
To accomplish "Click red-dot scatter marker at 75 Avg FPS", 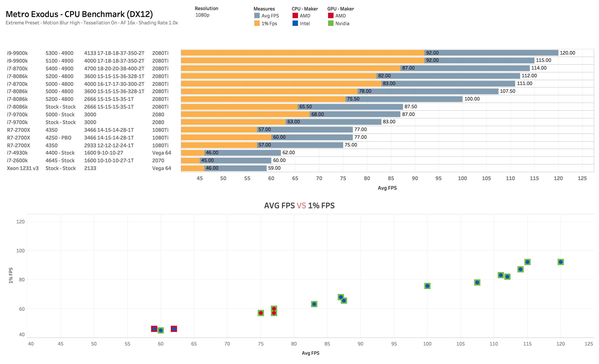I will click(x=261, y=313).
